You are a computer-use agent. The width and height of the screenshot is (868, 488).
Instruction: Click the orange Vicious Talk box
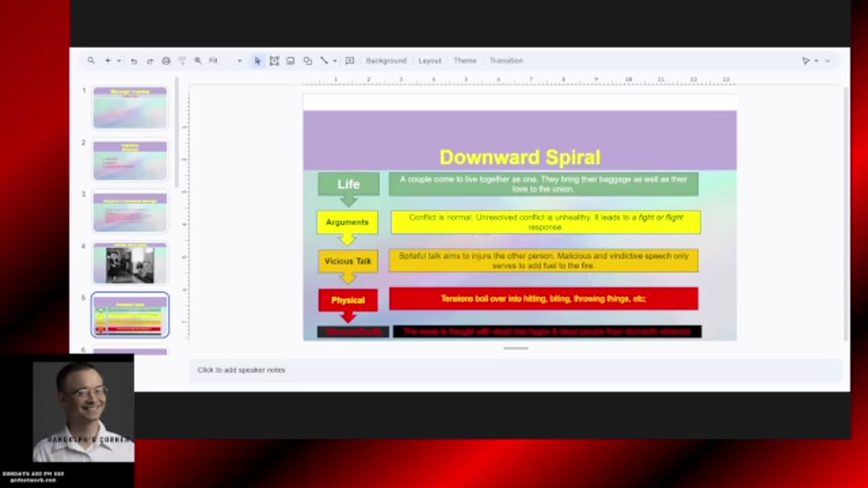click(348, 261)
